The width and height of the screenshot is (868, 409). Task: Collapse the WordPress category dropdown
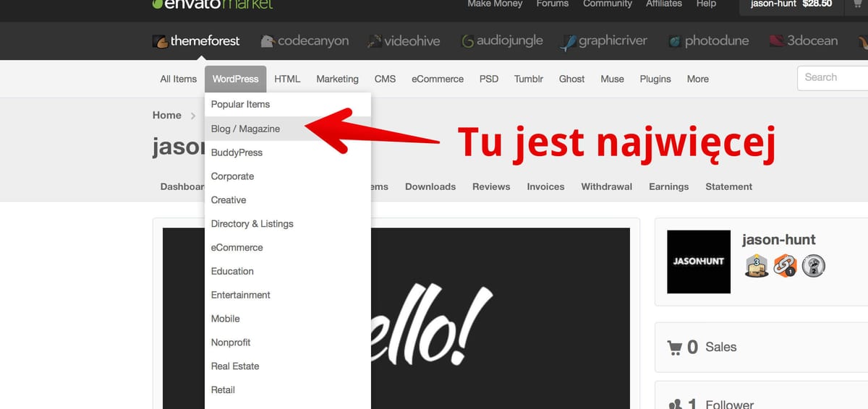[x=235, y=79]
